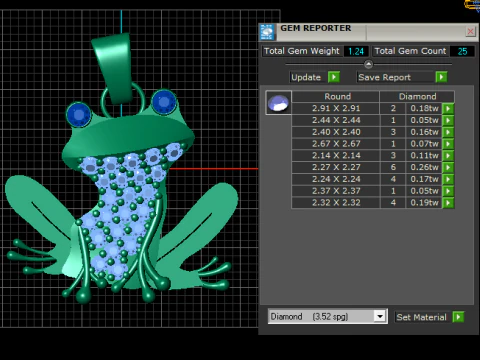Click the Save Report label
The image size is (480, 360).
pyautogui.click(x=384, y=77)
